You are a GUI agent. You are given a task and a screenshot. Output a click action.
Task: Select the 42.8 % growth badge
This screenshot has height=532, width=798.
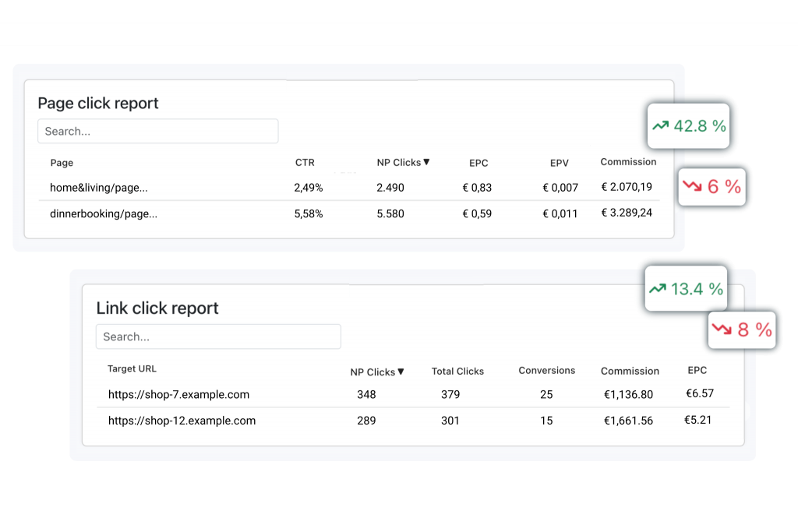689,125
